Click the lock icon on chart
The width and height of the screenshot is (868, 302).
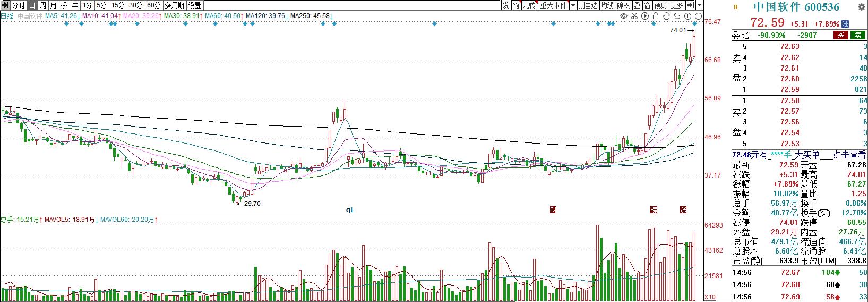click(x=656, y=16)
